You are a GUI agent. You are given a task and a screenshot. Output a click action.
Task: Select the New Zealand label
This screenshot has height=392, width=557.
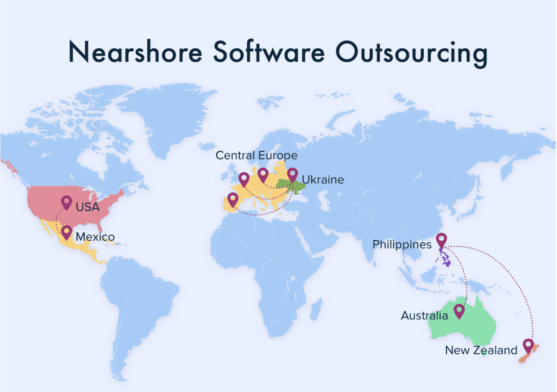[x=481, y=350]
